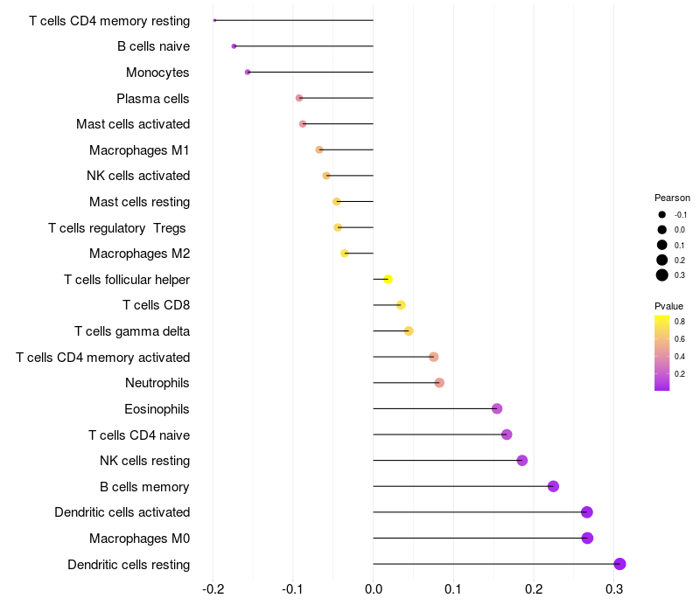
Task: Select the Neutrophils data point
Action: [x=439, y=383]
